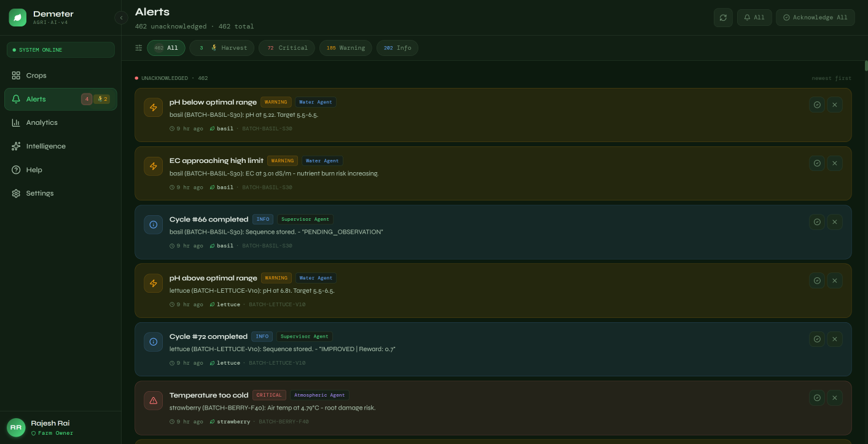Image resolution: width=868 pixels, height=444 pixels.
Task: Filter alerts by Critical
Action: (287, 48)
